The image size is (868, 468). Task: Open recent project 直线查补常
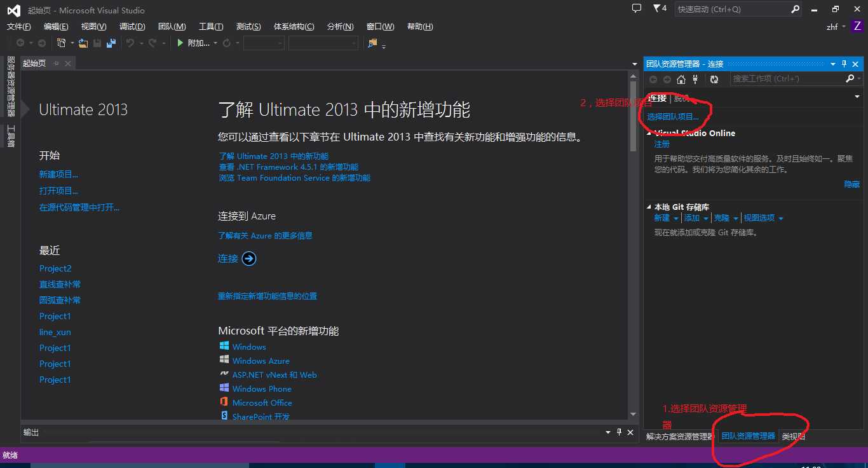60,284
